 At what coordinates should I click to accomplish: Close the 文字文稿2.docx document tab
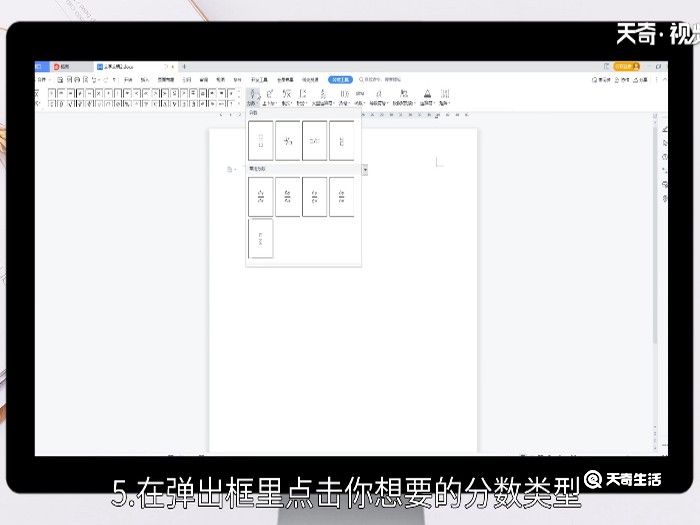(173, 67)
